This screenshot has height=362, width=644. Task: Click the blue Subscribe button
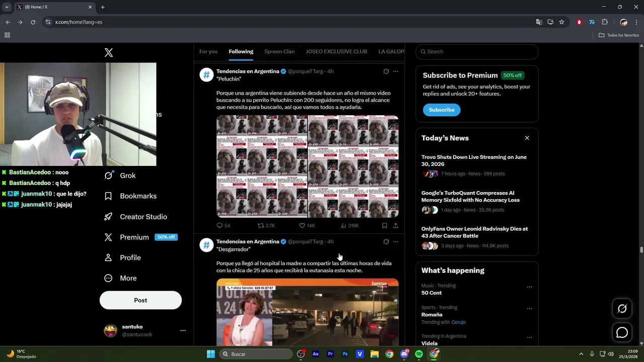point(441,110)
